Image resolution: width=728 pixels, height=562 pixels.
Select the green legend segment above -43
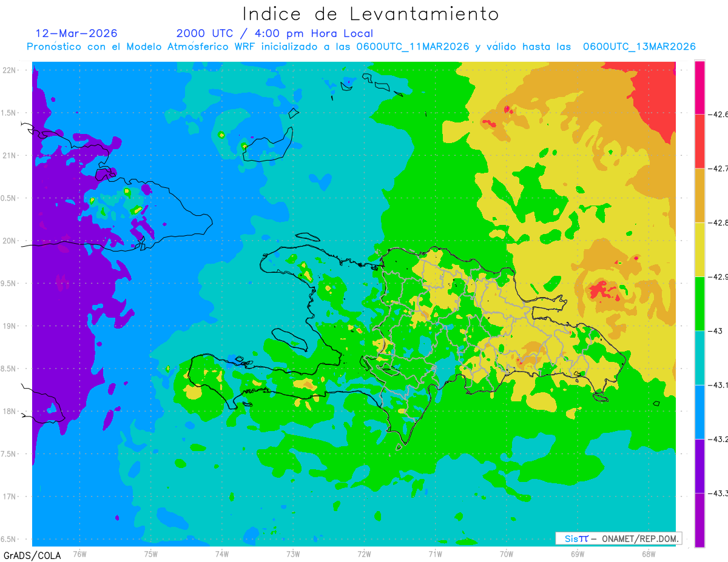699,303
